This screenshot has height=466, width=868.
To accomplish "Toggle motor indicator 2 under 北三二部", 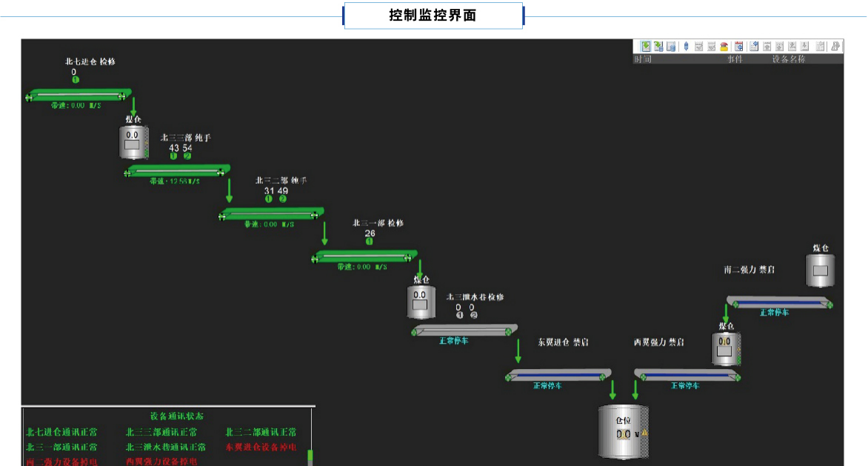I will coord(282,199).
